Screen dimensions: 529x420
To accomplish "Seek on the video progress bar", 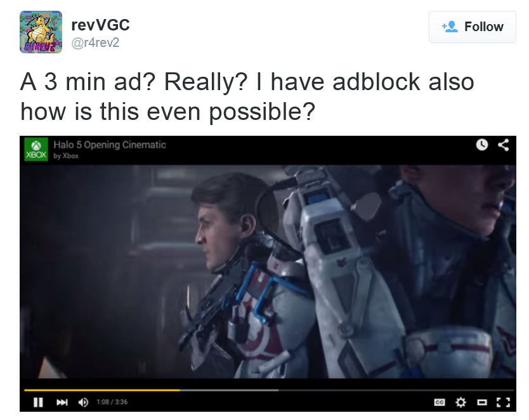I will (269, 390).
